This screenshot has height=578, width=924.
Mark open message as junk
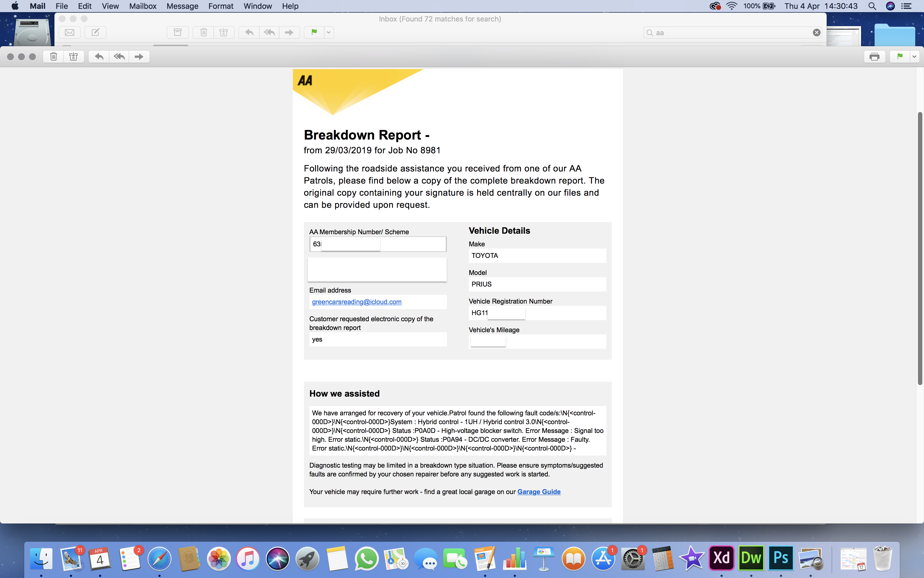[x=73, y=57]
